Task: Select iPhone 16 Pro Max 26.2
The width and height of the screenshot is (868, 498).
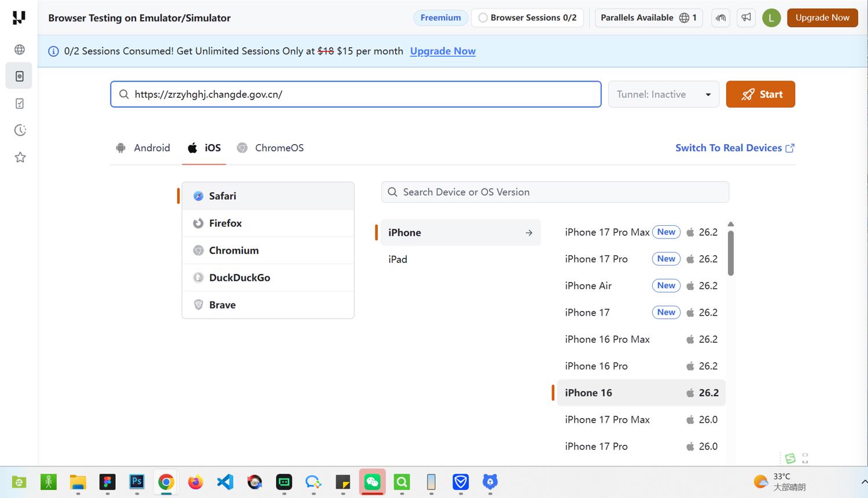Action: coord(641,339)
